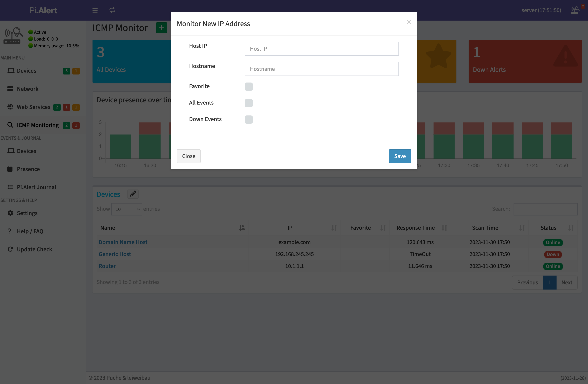Screen dimensions: 588x384
Task: Click the star icon on the favorites card
Action: (x=439, y=56)
